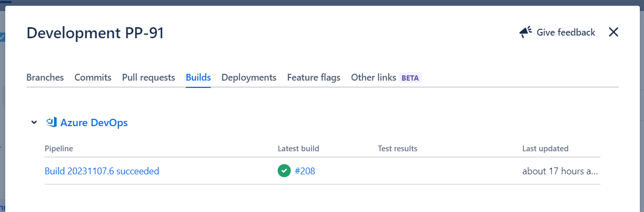This screenshot has width=644, height=212.
Task: Collapse the Azure DevOps section chevron
Action: [x=34, y=122]
